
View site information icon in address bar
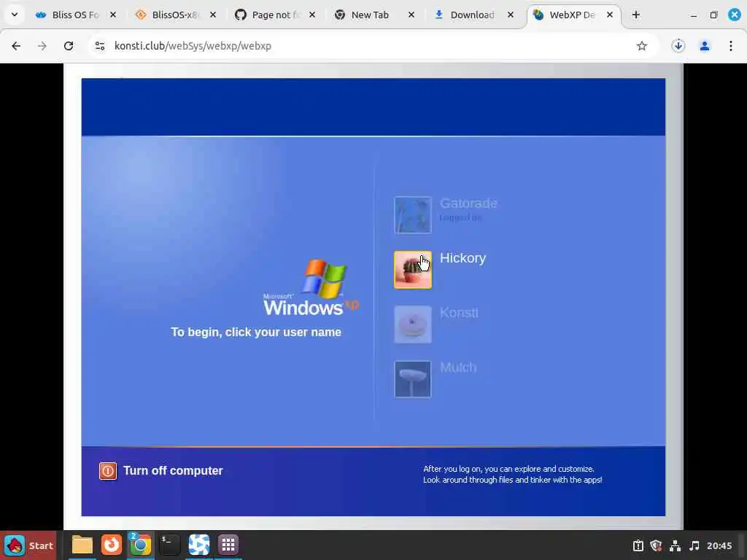[99, 46]
